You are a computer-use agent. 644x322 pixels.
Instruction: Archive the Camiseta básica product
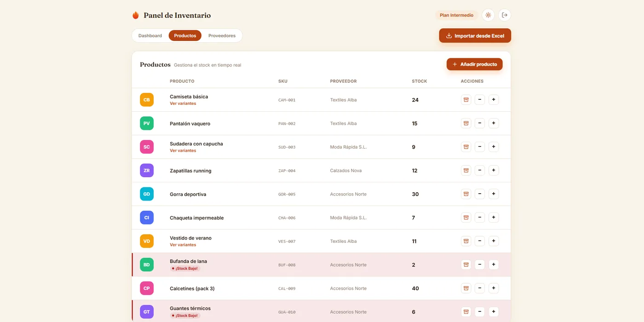click(x=466, y=99)
